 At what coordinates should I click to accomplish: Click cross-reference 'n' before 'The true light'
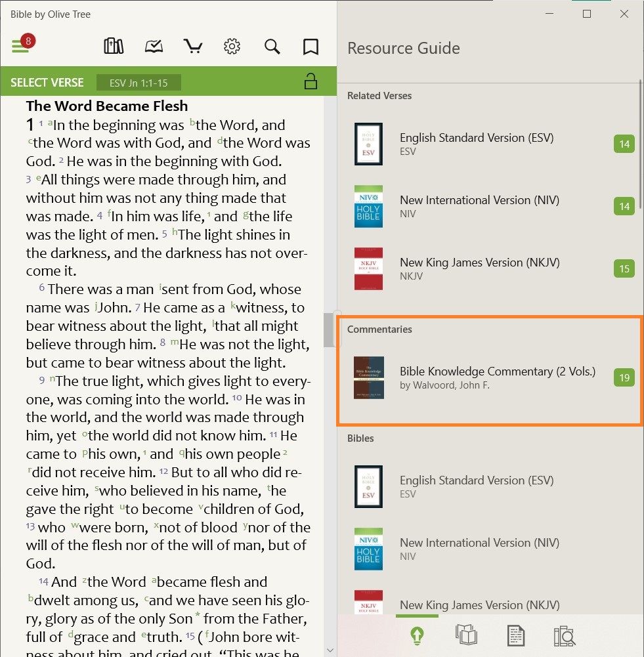(53, 378)
